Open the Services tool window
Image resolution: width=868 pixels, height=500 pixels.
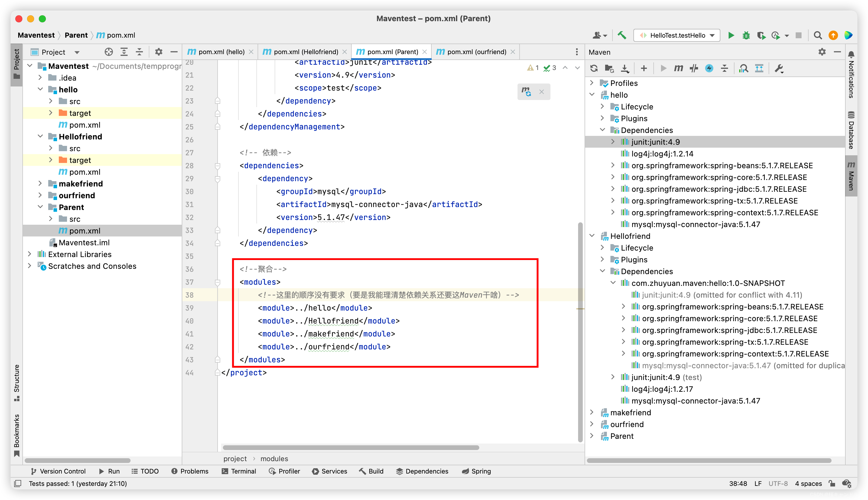point(330,471)
